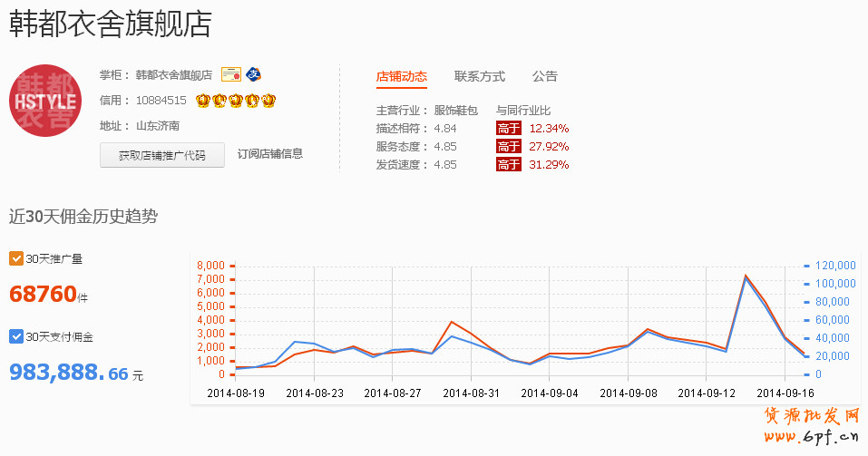868x456 pixels.
Task: Click the certificate badge icon beside shop name
Action: (x=230, y=74)
